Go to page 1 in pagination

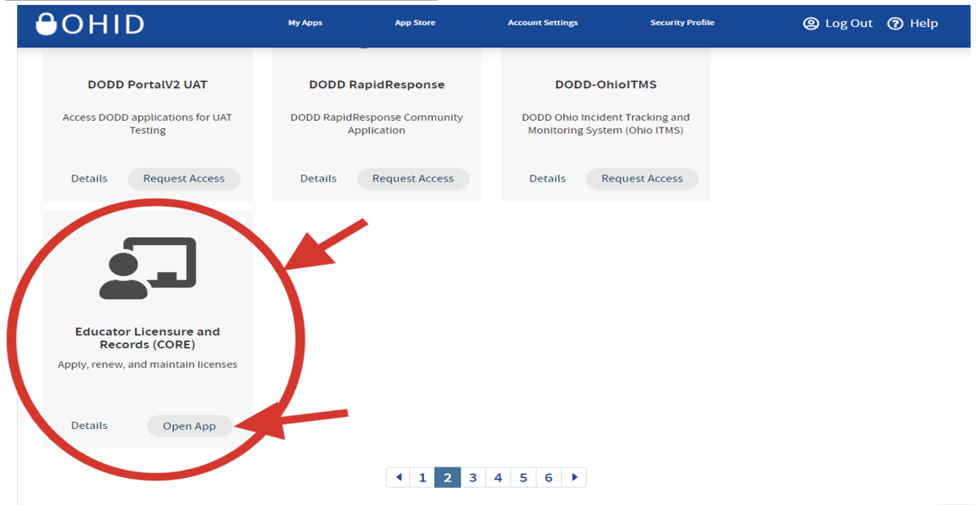tap(422, 477)
